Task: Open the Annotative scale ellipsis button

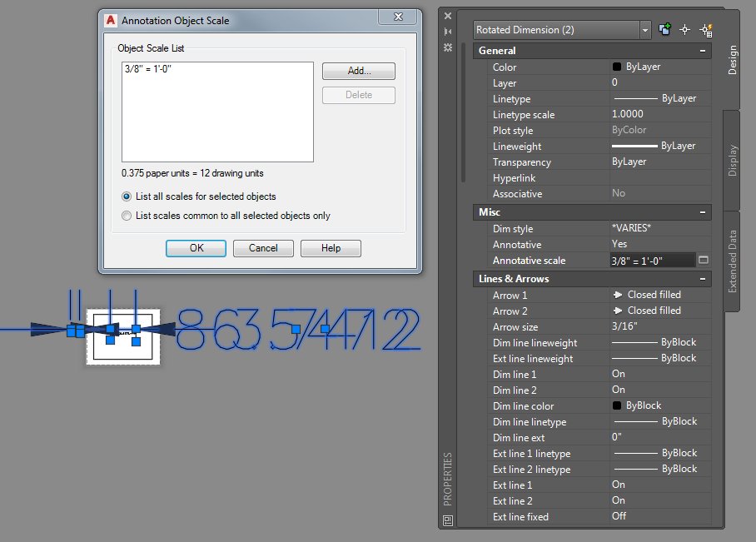Action: point(704,261)
